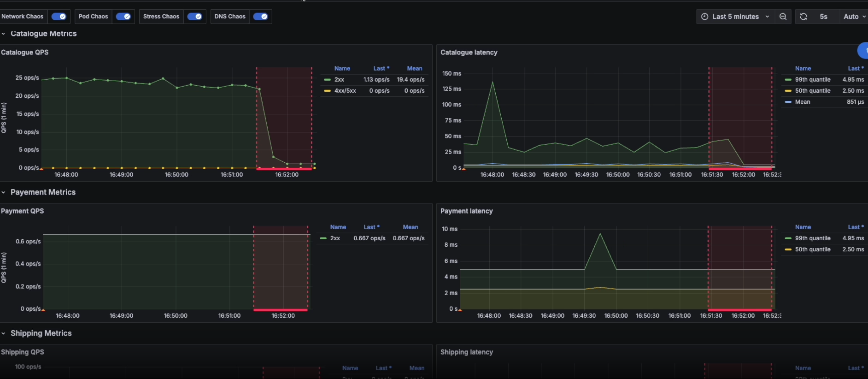This screenshot has width=868, height=379.
Task: Sort Catalogue QPS legend by Mean column
Action: (x=414, y=68)
